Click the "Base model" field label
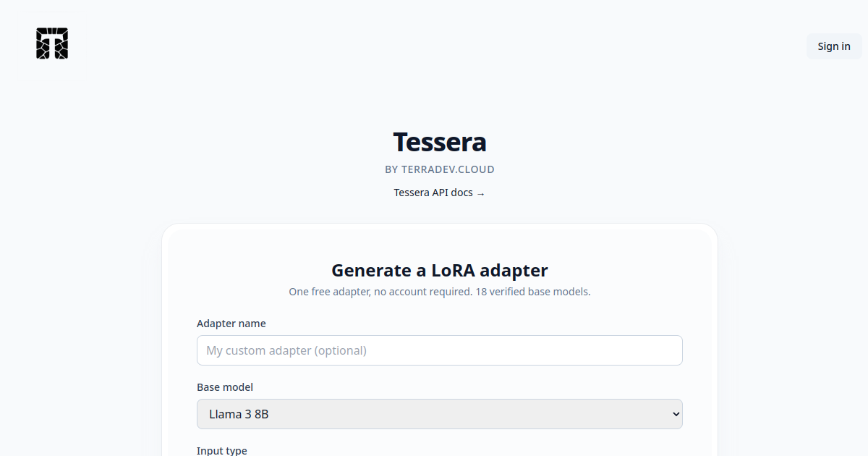This screenshot has width=868, height=456. point(225,387)
